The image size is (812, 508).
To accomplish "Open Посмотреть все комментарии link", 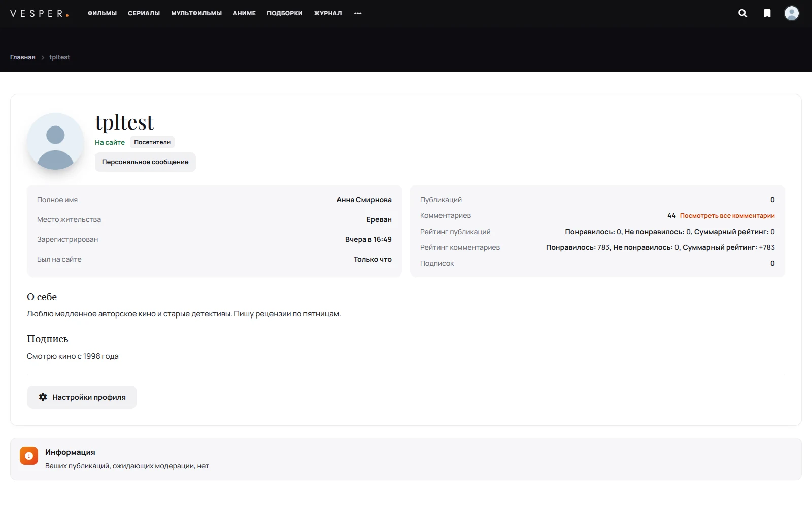I will pyautogui.click(x=727, y=216).
